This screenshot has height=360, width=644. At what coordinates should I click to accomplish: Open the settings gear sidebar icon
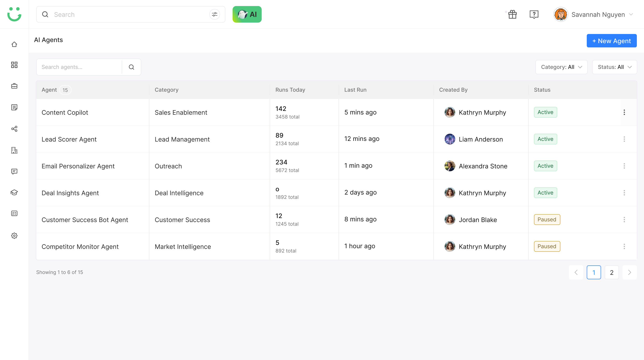pos(14,235)
